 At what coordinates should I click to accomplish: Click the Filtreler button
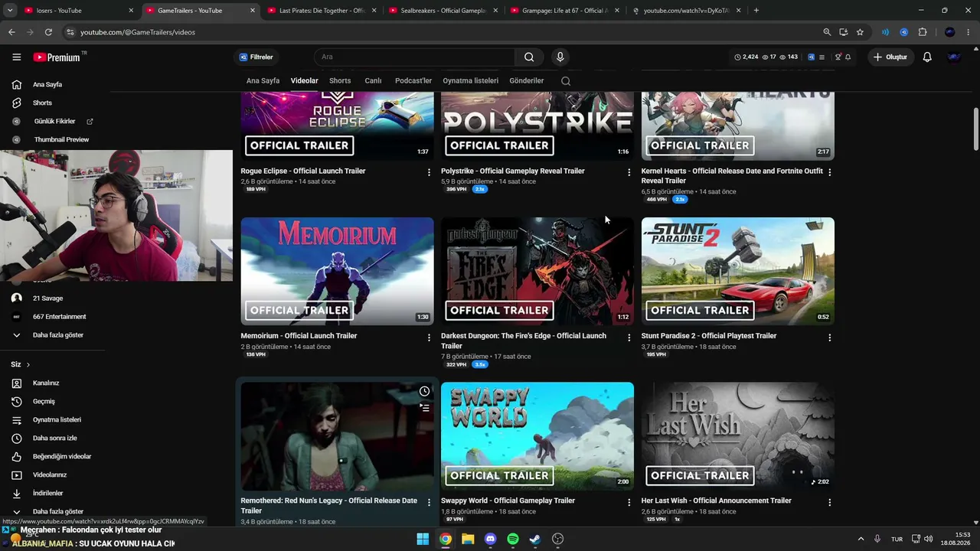256,57
